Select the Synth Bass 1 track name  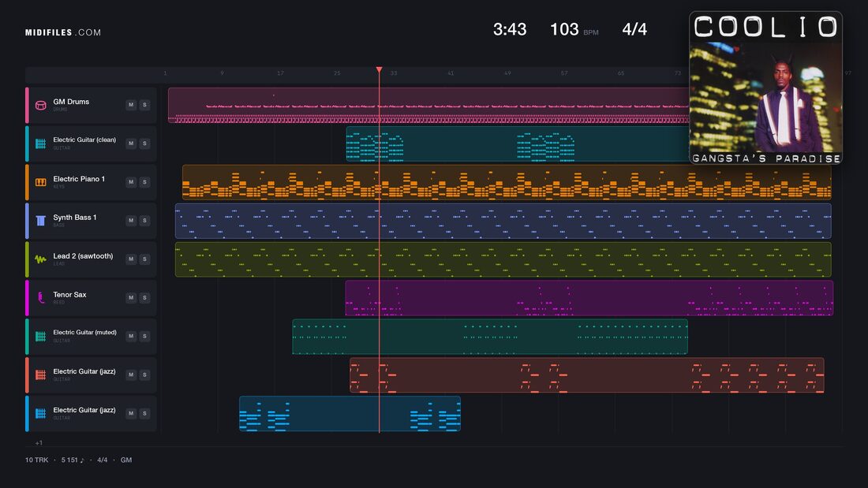(75, 218)
